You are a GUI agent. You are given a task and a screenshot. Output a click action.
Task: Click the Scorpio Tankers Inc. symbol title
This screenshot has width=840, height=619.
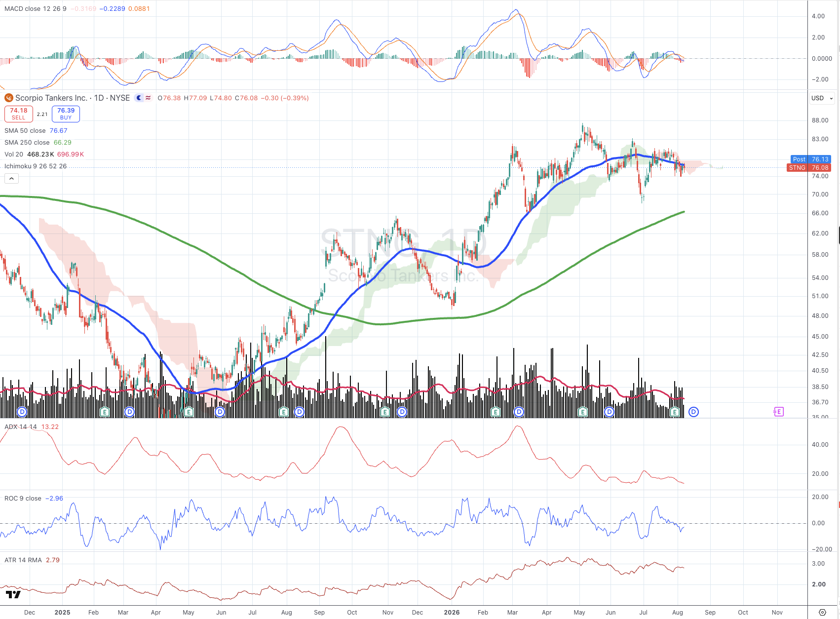[51, 98]
